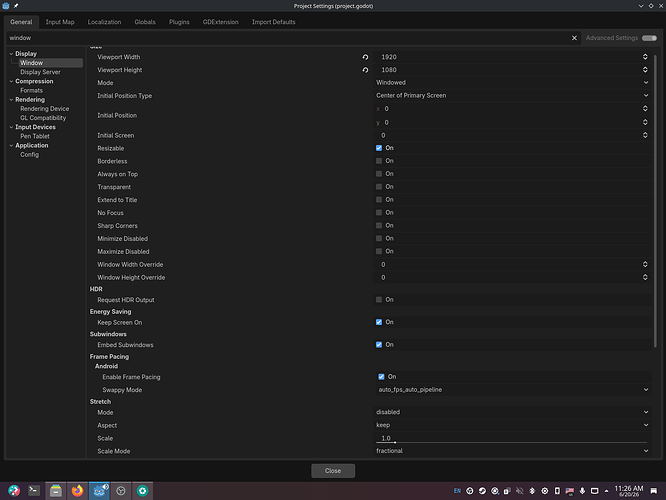This screenshot has width=666, height=500.
Task: Collapse the Application tree section
Action: 11,146
